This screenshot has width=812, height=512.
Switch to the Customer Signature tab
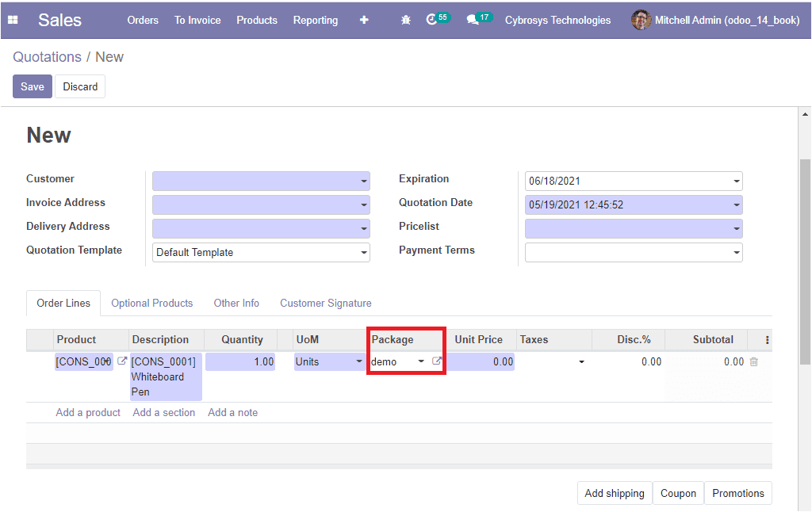click(326, 303)
